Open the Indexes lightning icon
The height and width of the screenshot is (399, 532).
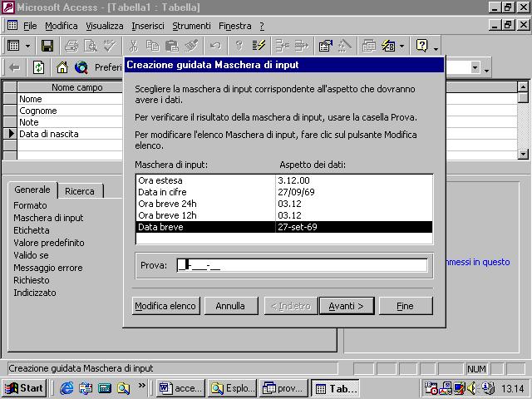pos(259,46)
